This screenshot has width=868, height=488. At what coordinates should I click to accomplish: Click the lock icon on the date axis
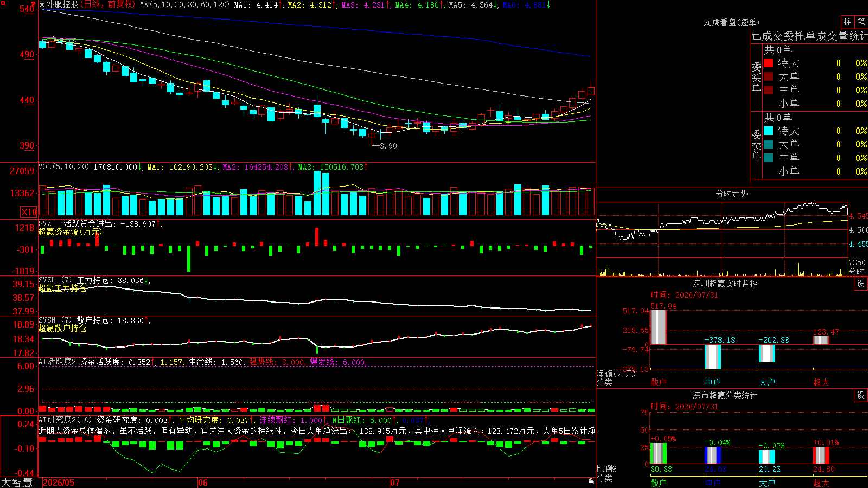coord(591,481)
